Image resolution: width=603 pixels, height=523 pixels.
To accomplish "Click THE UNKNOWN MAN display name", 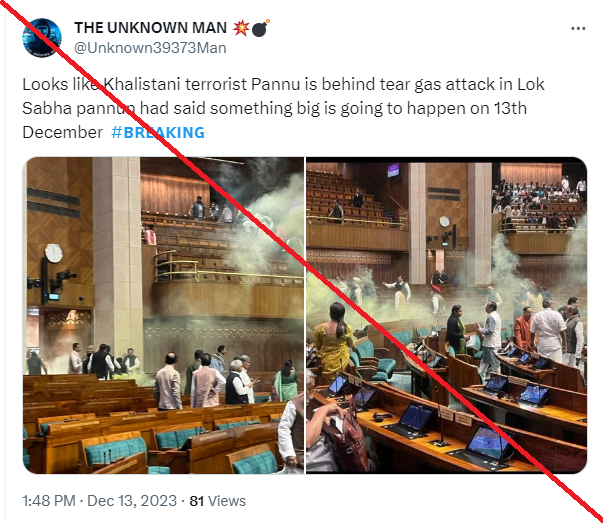I will [150, 28].
